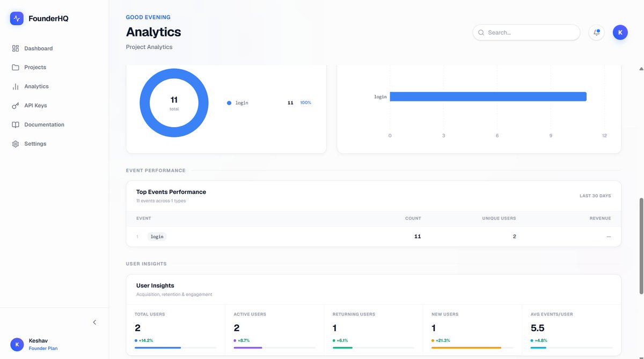The image size is (644, 359).
Task: Open the notifications bell
Action: pos(596,32)
